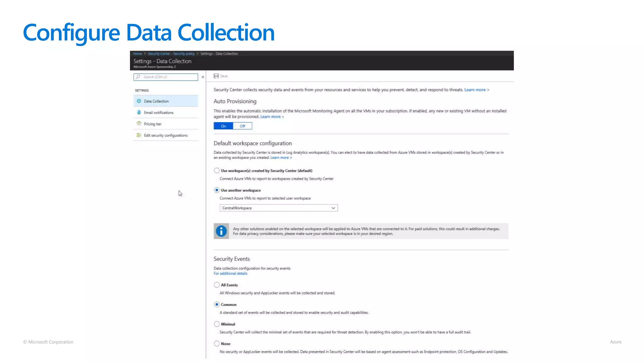Viewport: 644px width, 362px height.
Task: Open Email notifications settings item
Action: tap(166, 112)
